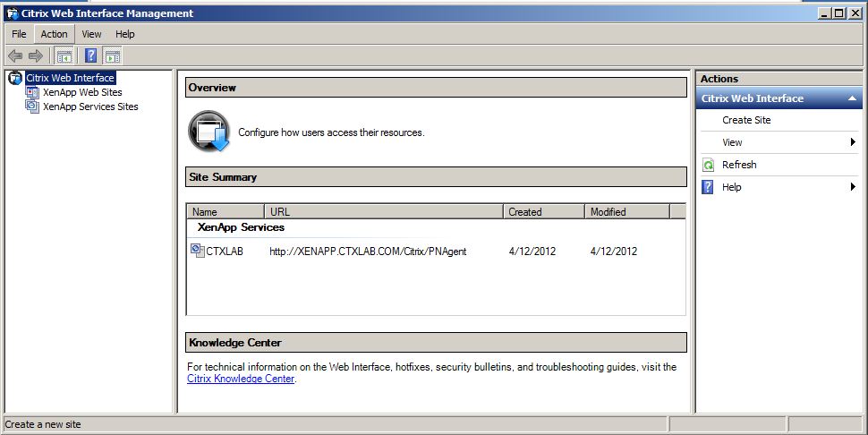
Task: Click the XenApp Services group heading
Action: pos(241,227)
